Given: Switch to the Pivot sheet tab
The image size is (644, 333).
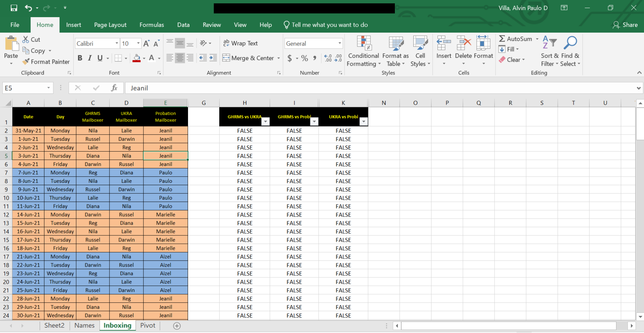Looking at the screenshot, I should tap(148, 325).
